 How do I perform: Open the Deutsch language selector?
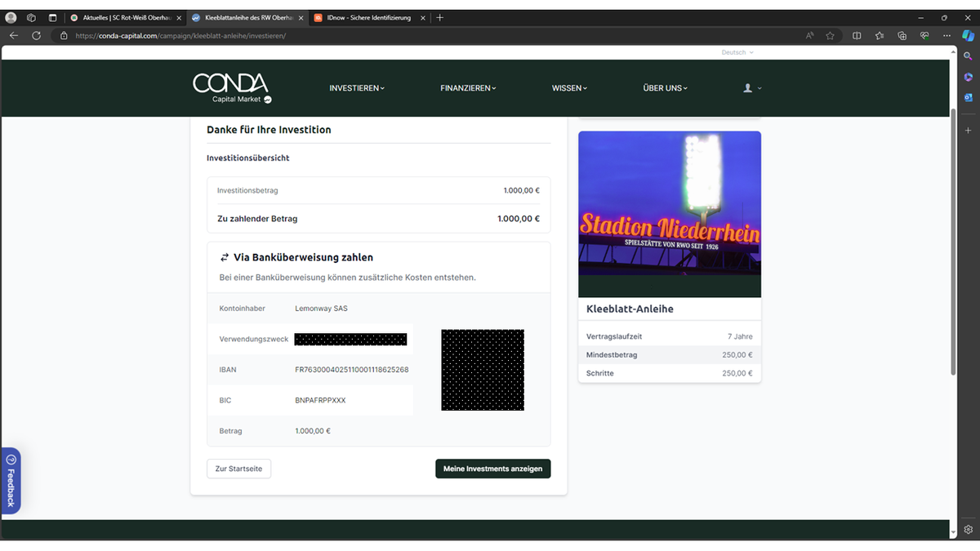737,52
